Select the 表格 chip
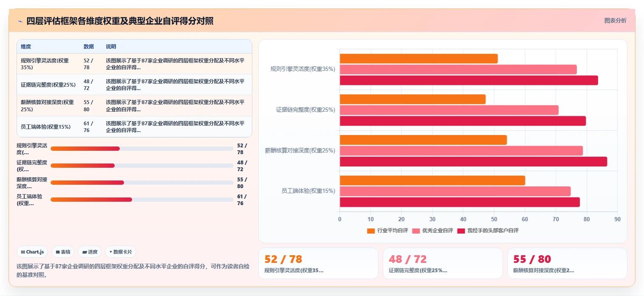644x296 pixels. [x=63, y=252]
